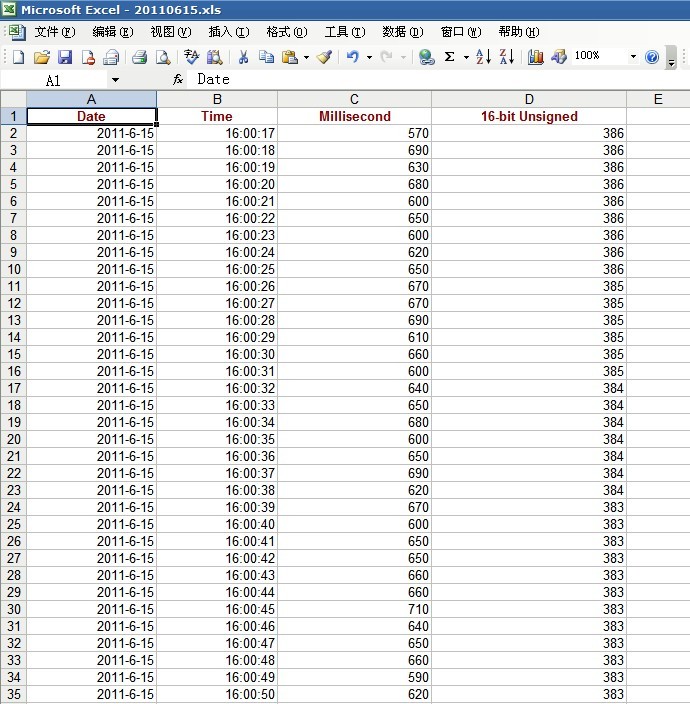
Task: Select the cell with time 16:00:50
Action: tap(217, 694)
